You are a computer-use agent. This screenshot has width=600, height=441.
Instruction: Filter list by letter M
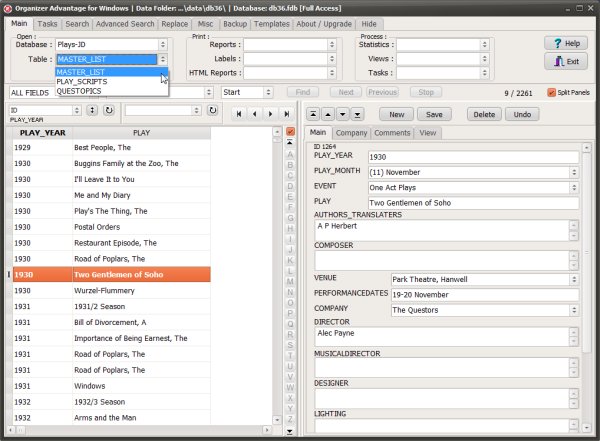[x=290, y=282]
